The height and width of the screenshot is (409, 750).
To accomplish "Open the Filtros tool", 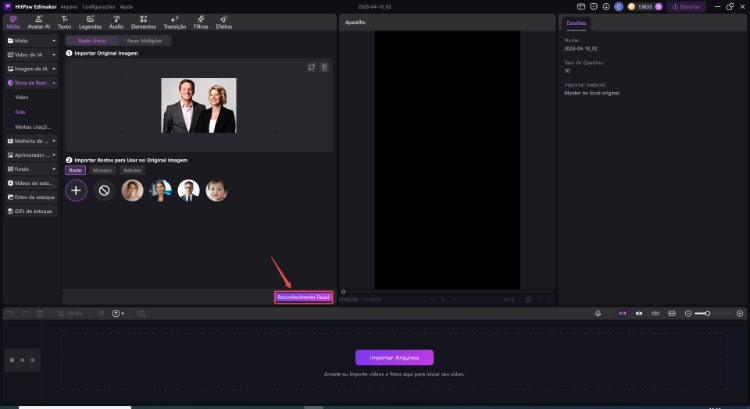I will 201,22.
